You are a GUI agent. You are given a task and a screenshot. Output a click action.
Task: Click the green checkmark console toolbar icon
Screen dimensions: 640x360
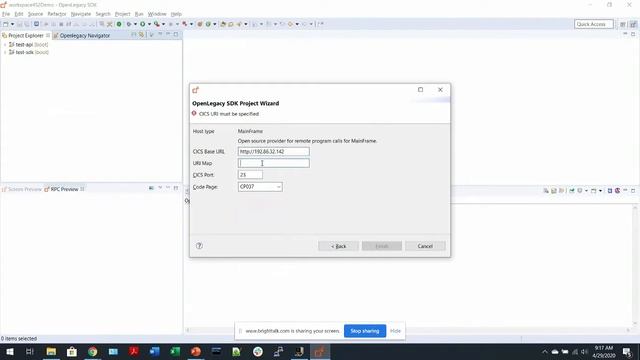click(572, 191)
